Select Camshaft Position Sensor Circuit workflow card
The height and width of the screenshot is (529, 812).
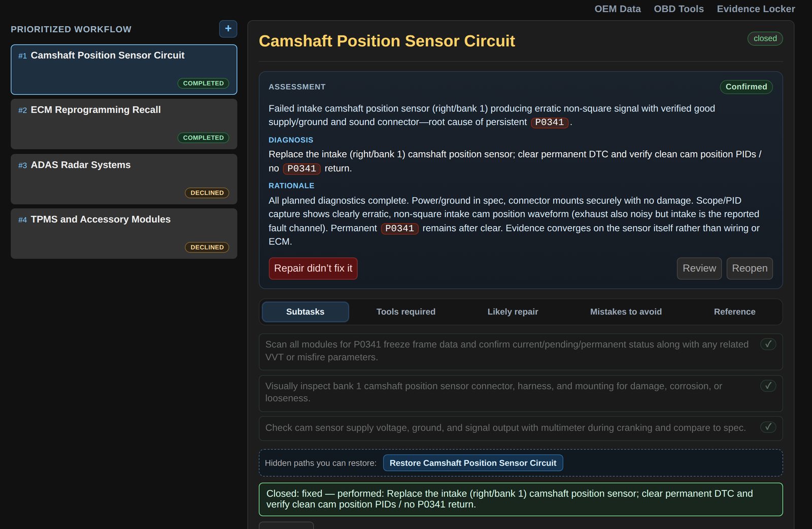tap(124, 69)
